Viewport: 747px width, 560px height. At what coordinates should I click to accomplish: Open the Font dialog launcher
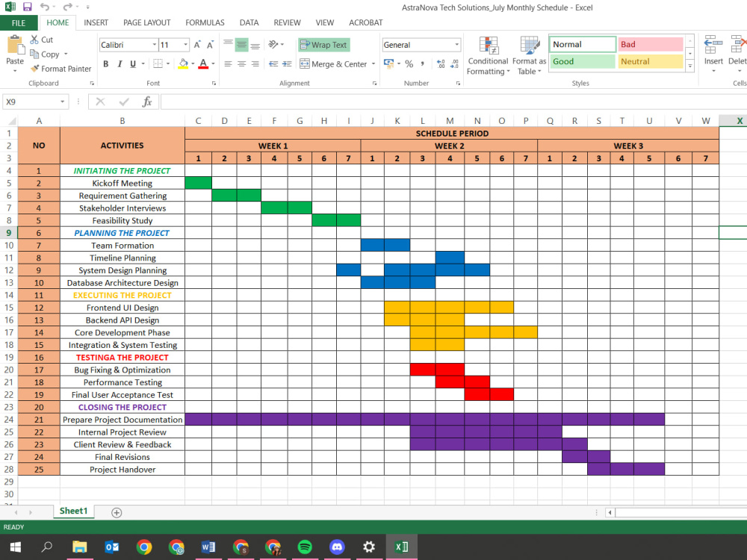[214, 84]
